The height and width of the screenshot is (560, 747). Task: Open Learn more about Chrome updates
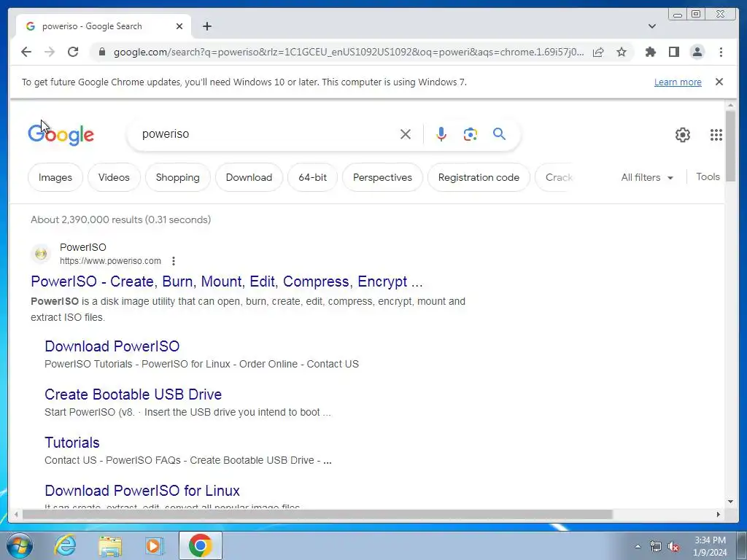678,82
